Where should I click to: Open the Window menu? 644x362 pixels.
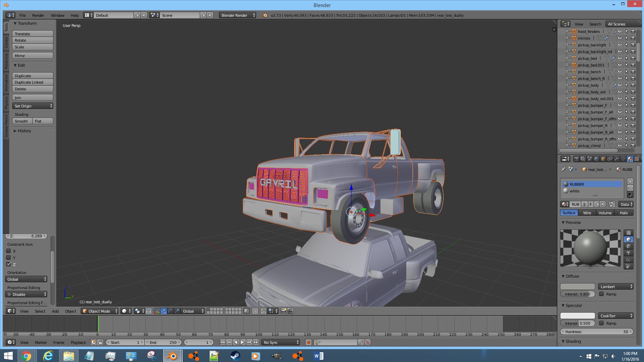[x=57, y=15]
